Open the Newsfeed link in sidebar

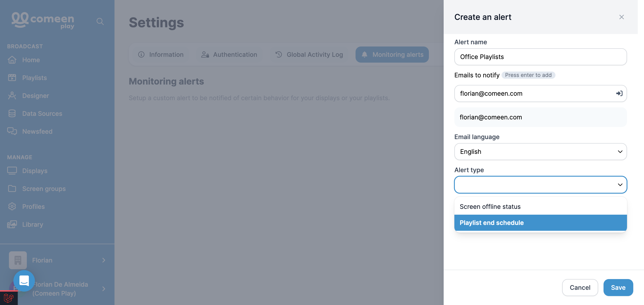pos(37,131)
